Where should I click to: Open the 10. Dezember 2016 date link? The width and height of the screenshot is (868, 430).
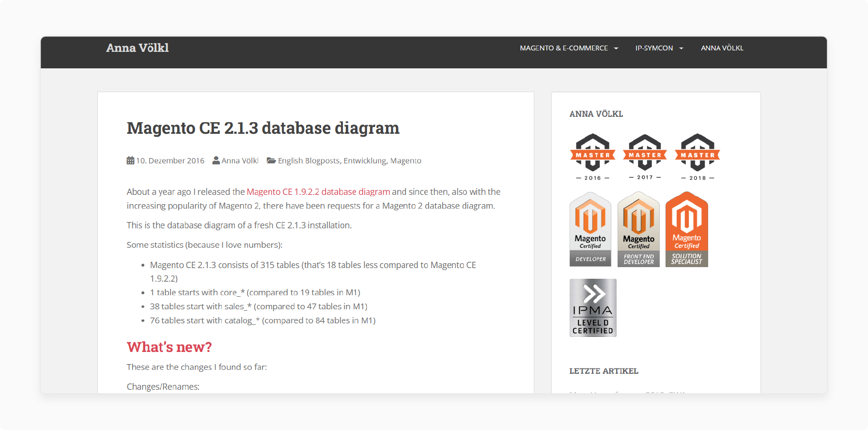(x=170, y=160)
